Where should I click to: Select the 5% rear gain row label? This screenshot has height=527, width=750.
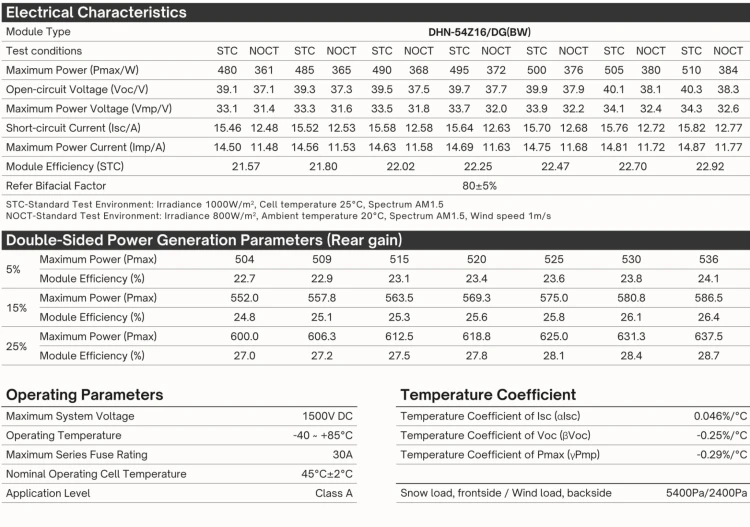(x=13, y=269)
